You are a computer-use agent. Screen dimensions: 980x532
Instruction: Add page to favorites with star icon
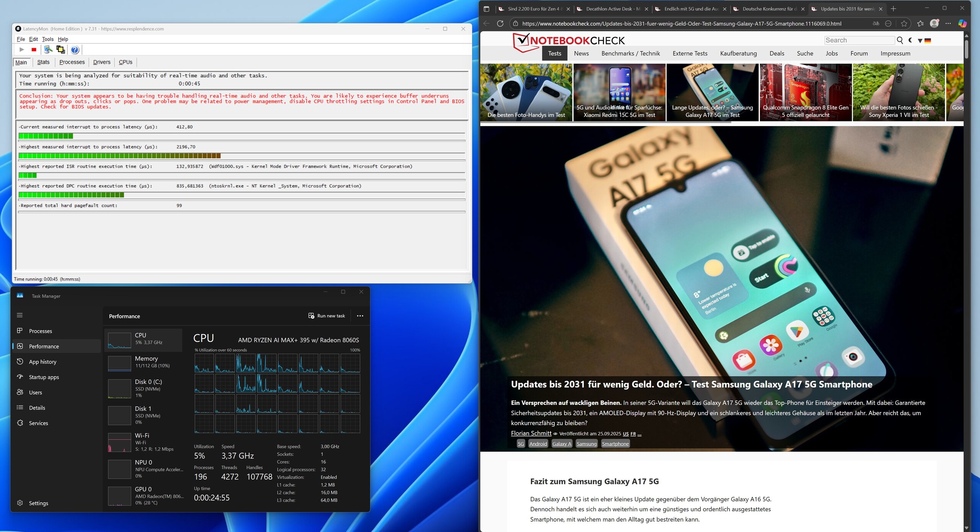point(904,24)
